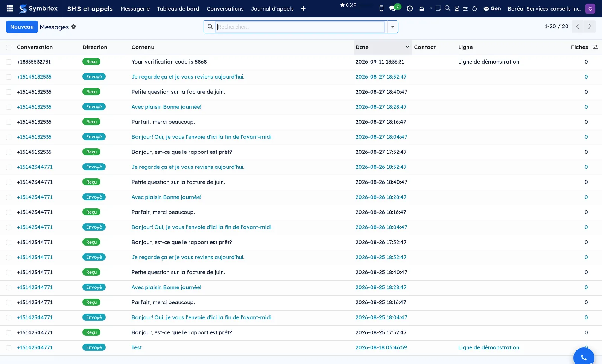Open the clock activities icon
Image resolution: width=602 pixels, height=364 pixels.
point(410,8)
